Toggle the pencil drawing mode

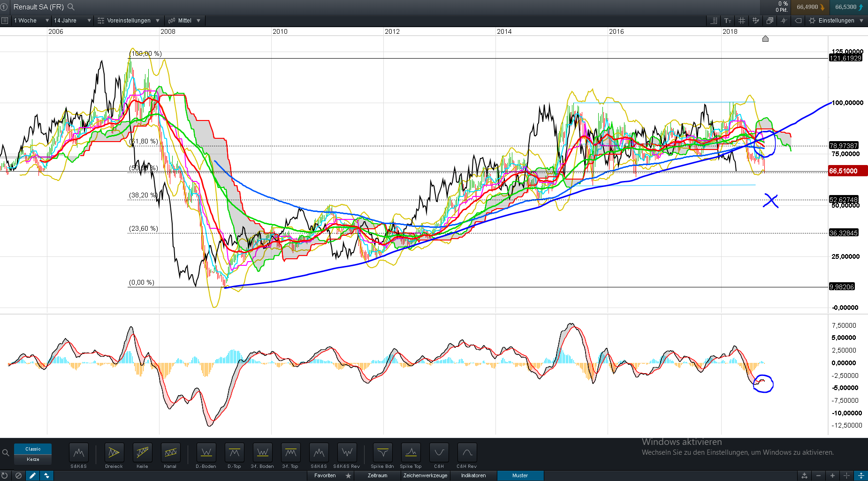tap(32, 476)
